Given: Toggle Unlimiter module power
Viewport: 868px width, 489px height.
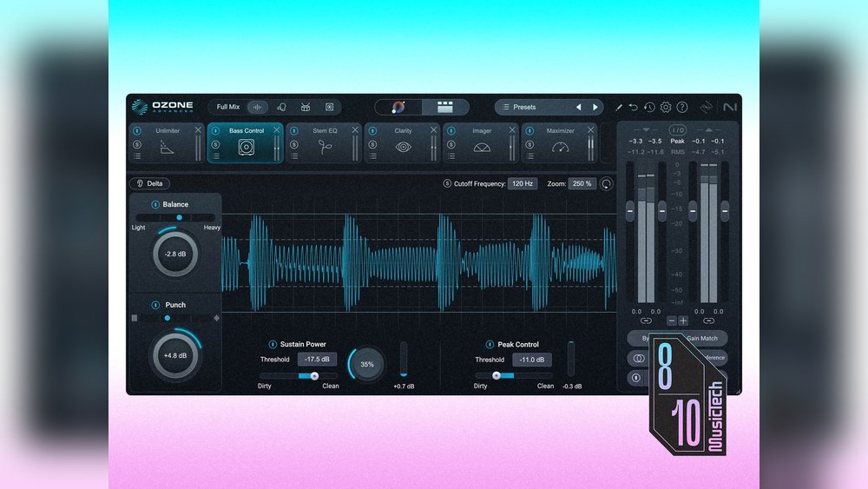Looking at the screenshot, I should click(137, 131).
